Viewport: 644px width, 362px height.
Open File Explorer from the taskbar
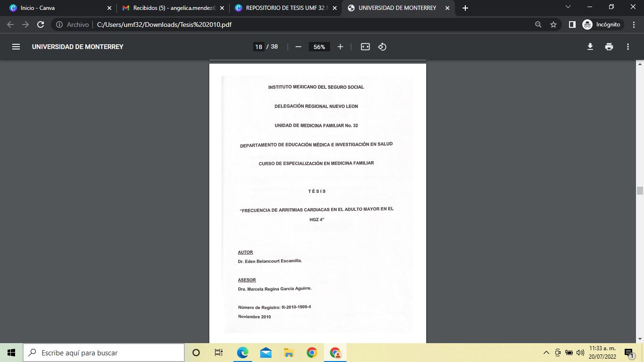point(289,353)
